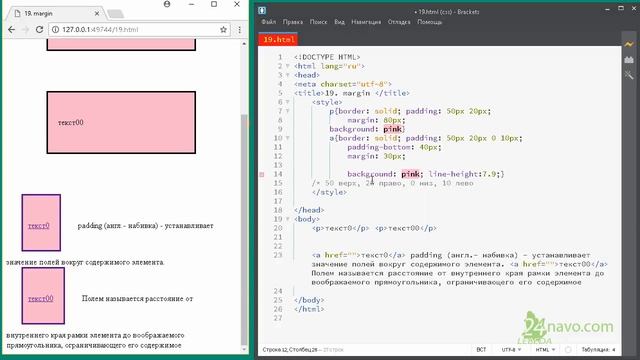Click '<p>текст0</p>' on line 20

pos(340,228)
